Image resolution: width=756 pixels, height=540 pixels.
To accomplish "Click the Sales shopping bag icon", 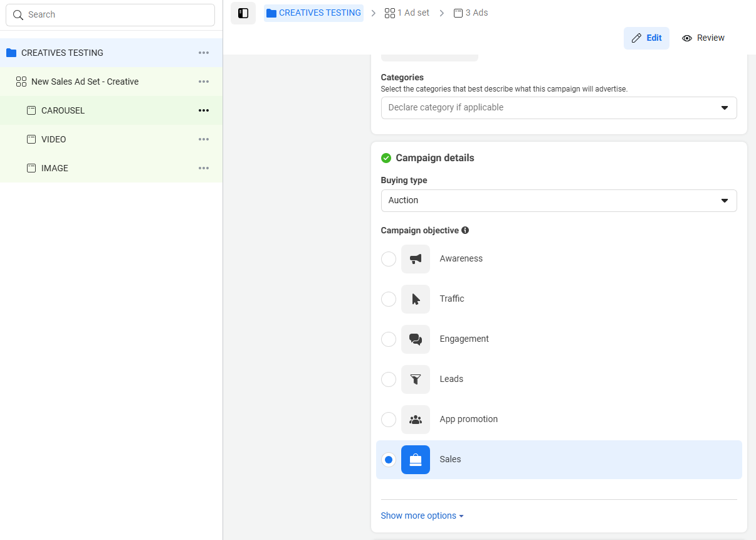I will click(416, 460).
